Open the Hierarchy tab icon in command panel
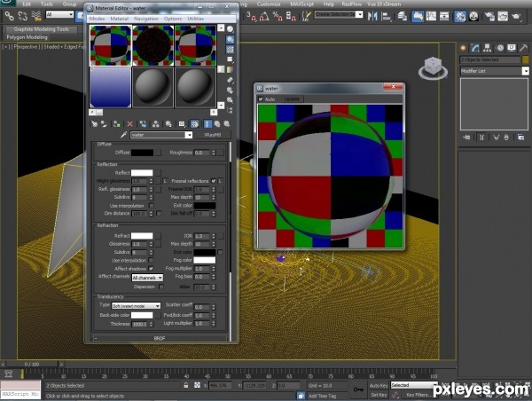This screenshot has height=401, width=532. click(487, 48)
